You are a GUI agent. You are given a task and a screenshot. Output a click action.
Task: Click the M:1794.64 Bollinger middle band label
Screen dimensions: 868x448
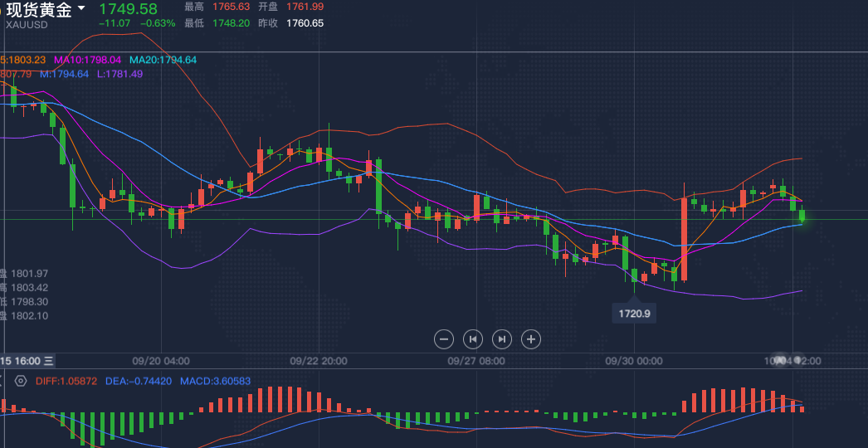(64, 74)
